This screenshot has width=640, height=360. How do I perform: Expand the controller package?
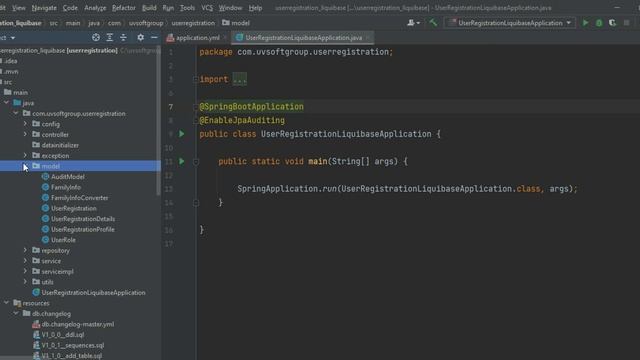tap(25, 134)
